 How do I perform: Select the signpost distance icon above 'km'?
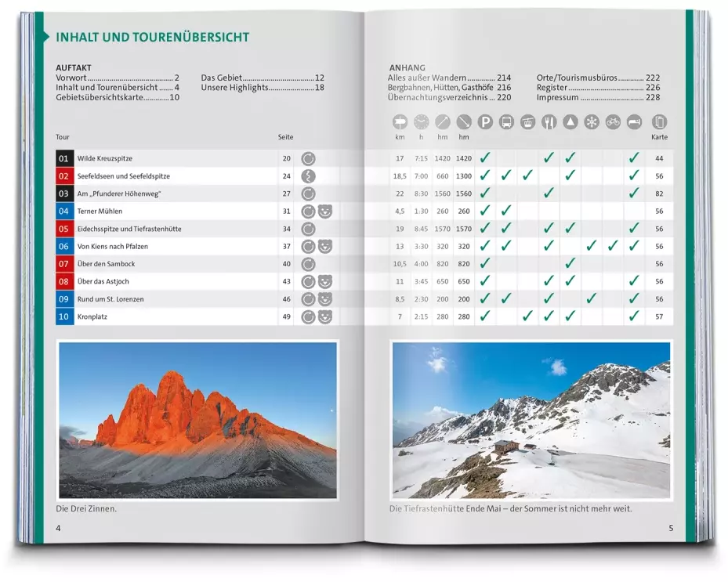(400, 122)
